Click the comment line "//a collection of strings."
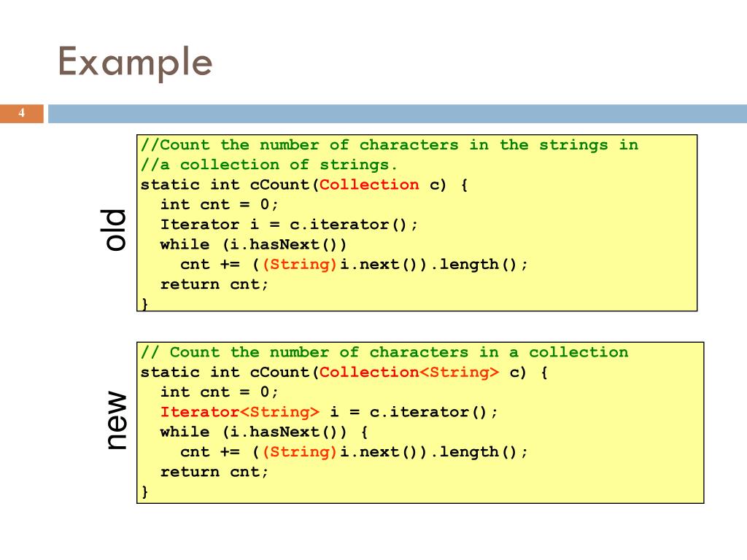Viewport: 747px width, 560px height. [x=269, y=165]
